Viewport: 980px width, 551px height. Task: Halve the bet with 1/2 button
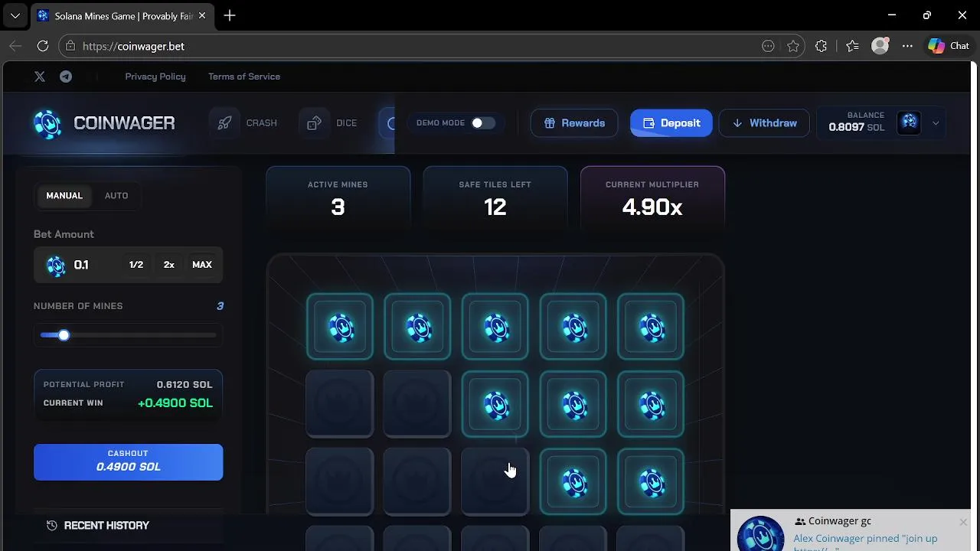pos(136,265)
